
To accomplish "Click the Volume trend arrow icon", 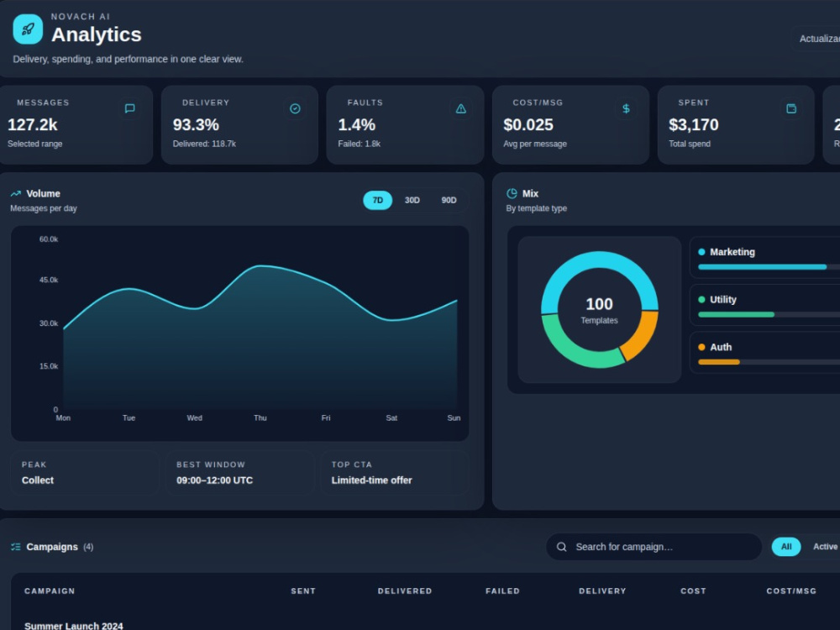I will 15,193.
